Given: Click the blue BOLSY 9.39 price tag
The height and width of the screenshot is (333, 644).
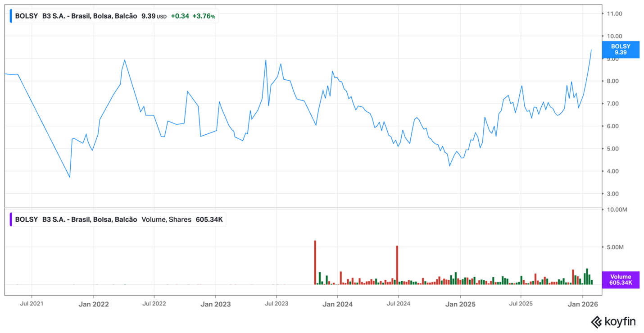Looking at the screenshot, I should 620,50.
